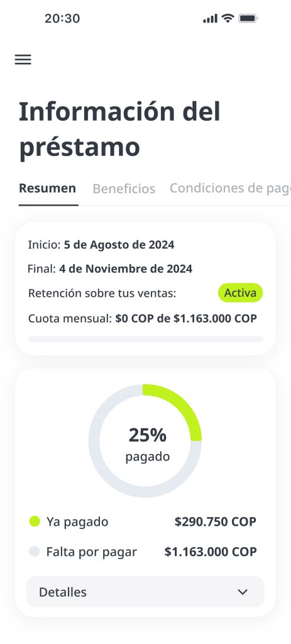Tap the Inicio date line
This screenshot has height=644, width=291.
click(101, 245)
